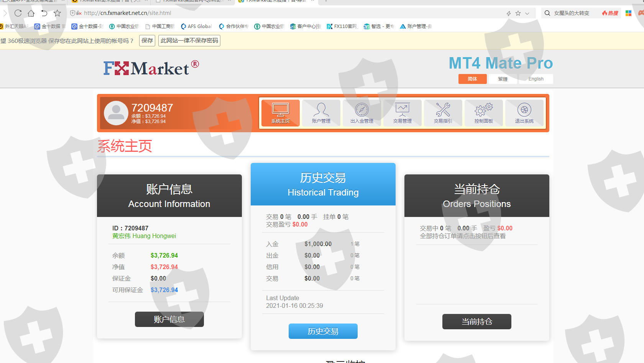Open the 中国工商银 bookmark

click(160, 26)
